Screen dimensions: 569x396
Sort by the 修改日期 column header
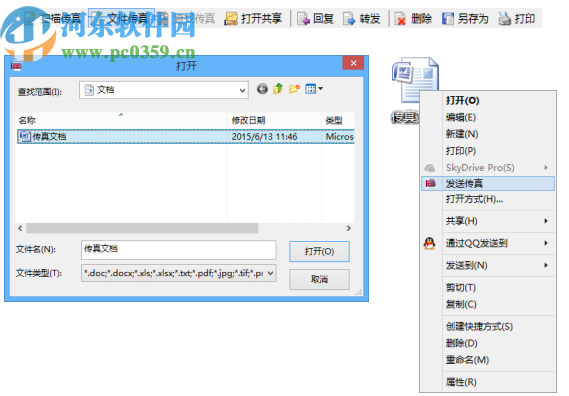(x=249, y=120)
